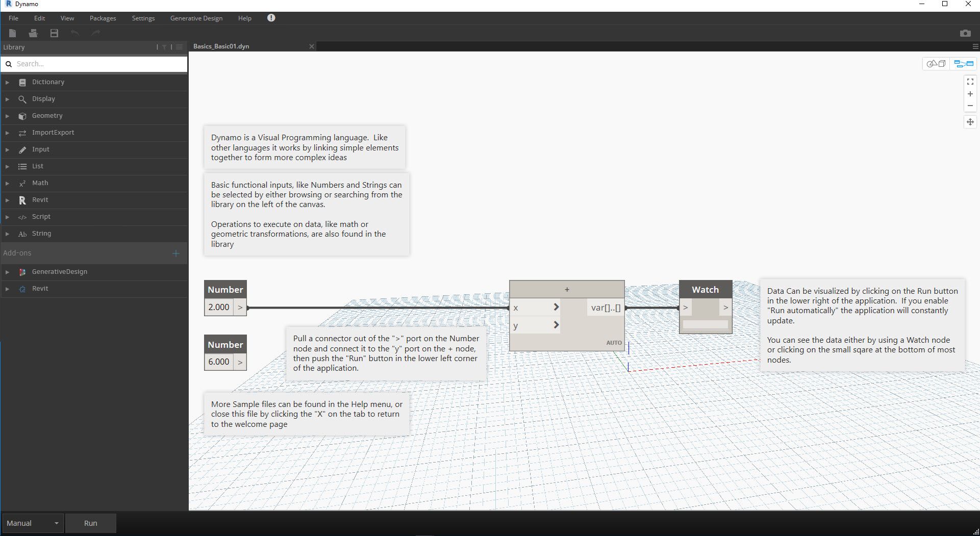Open the Packages menu
The height and width of the screenshot is (536, 980).
click(x=102, y=18)
